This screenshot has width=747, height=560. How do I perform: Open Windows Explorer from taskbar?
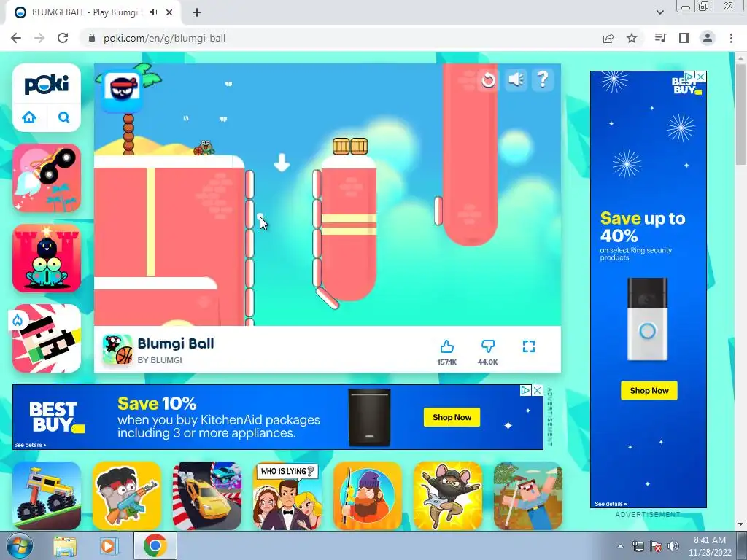click(x=64, y=546)
